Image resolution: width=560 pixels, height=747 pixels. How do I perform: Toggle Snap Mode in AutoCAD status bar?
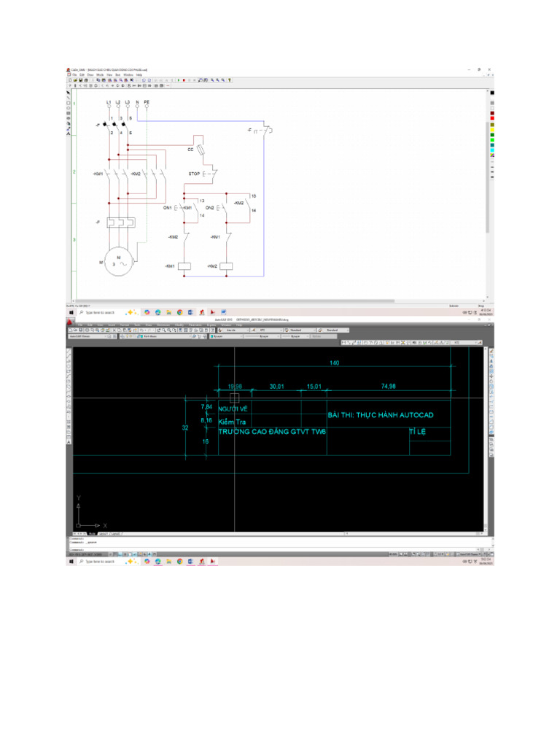111,554
